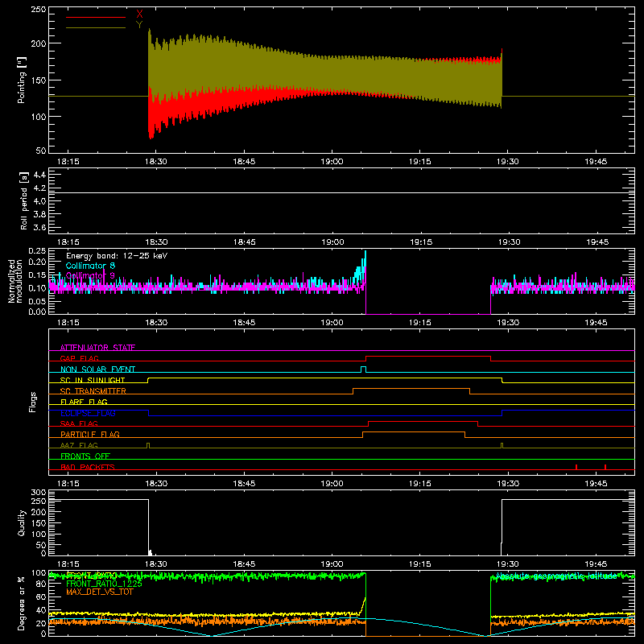Click the AAZ_FLAG label
644x644 pixels.
pos(79,445)
